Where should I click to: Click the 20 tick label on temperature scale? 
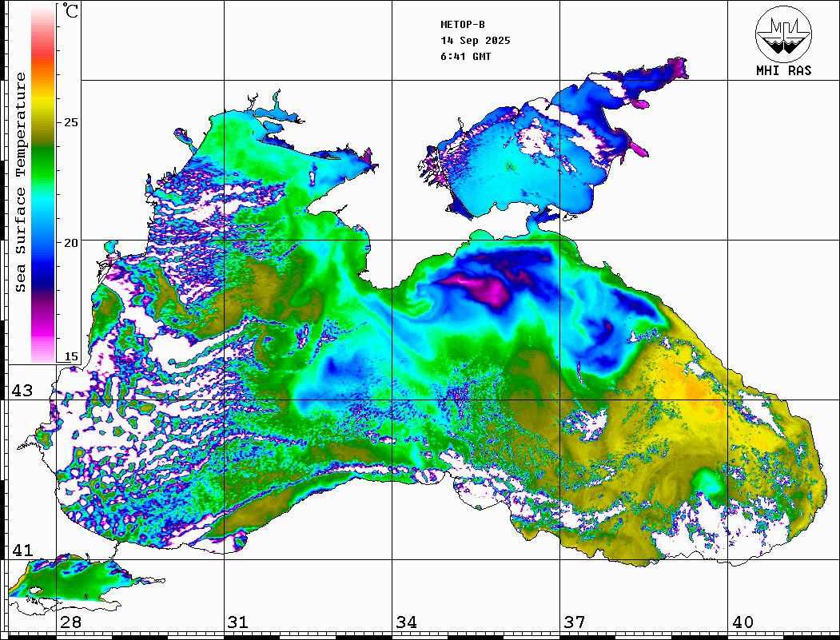pyautogui.click(x=71, y=242)
